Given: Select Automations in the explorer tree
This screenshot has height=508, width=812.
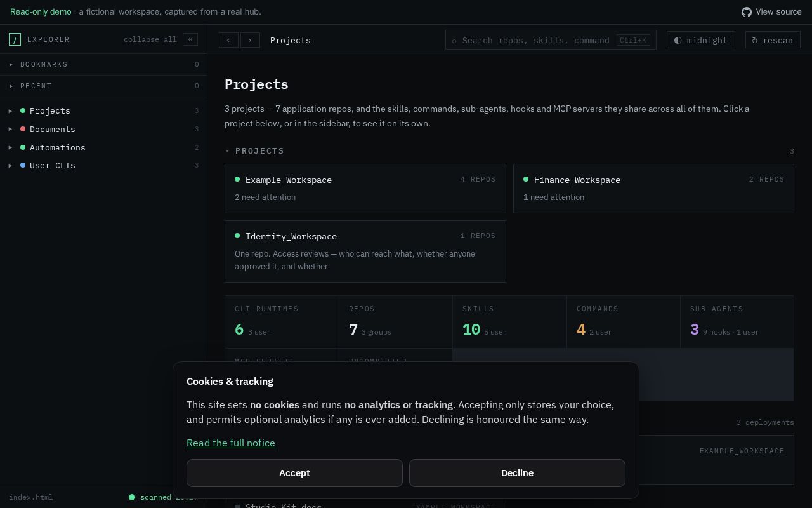Looking at the screenshot, I should click(58, 147).
